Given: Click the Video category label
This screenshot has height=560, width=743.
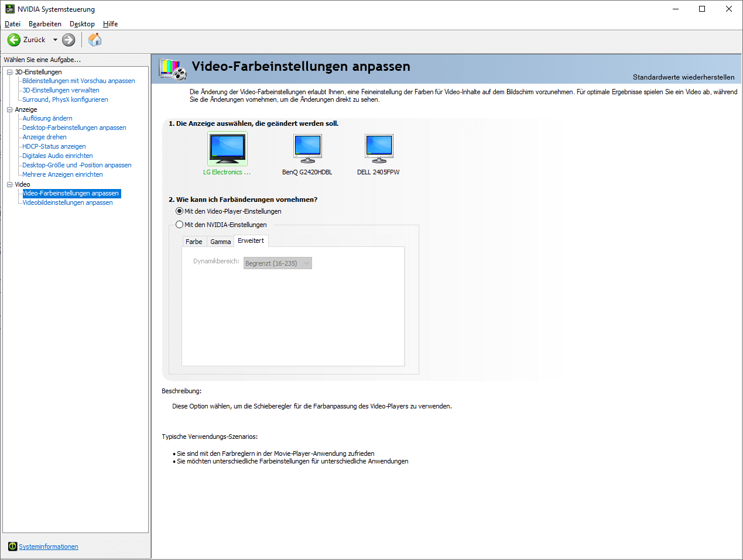Looking at the screenshot, I should click(x=22, y=184).
